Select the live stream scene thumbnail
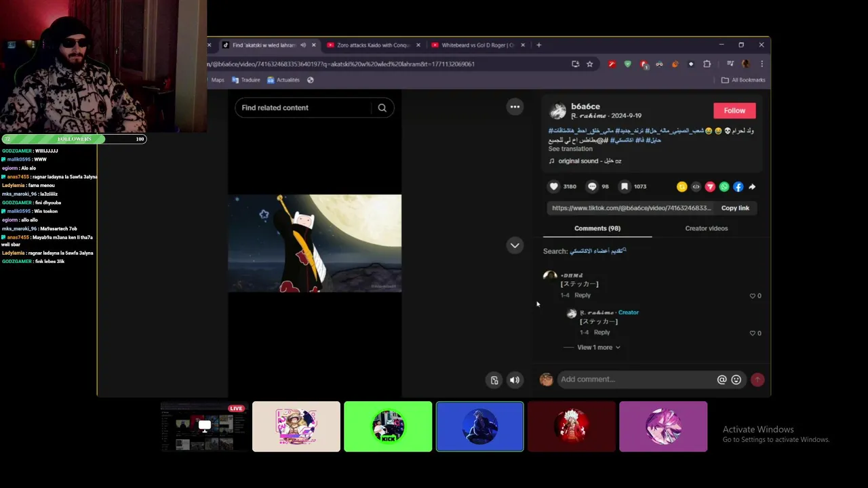The width and height of the screenshot is (868, 488). click(x=204, y=426)
